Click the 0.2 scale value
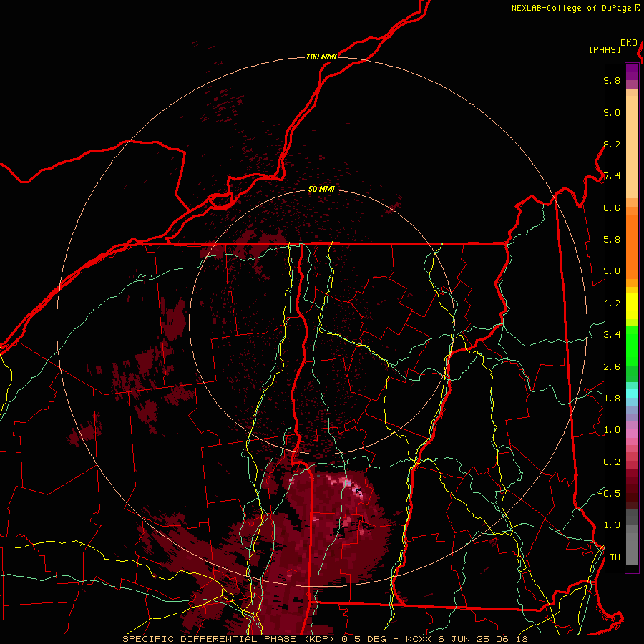 (x=612, y=462)
